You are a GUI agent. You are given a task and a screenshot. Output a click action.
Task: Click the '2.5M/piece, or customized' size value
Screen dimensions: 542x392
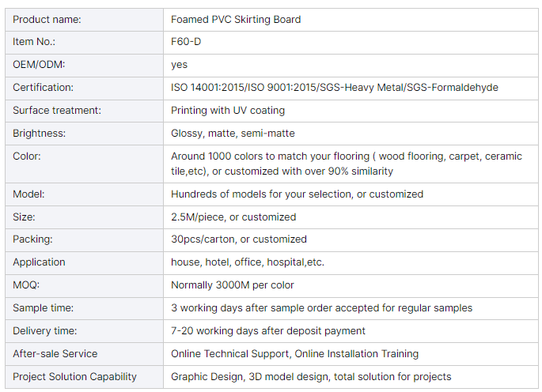(233, 217)
